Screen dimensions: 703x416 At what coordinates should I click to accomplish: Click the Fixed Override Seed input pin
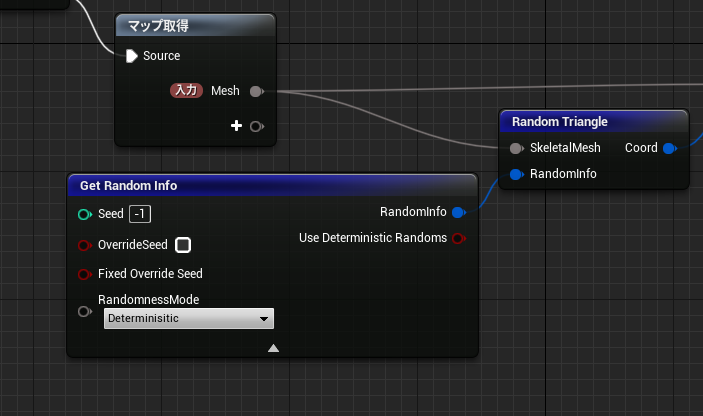click(85, 274)
